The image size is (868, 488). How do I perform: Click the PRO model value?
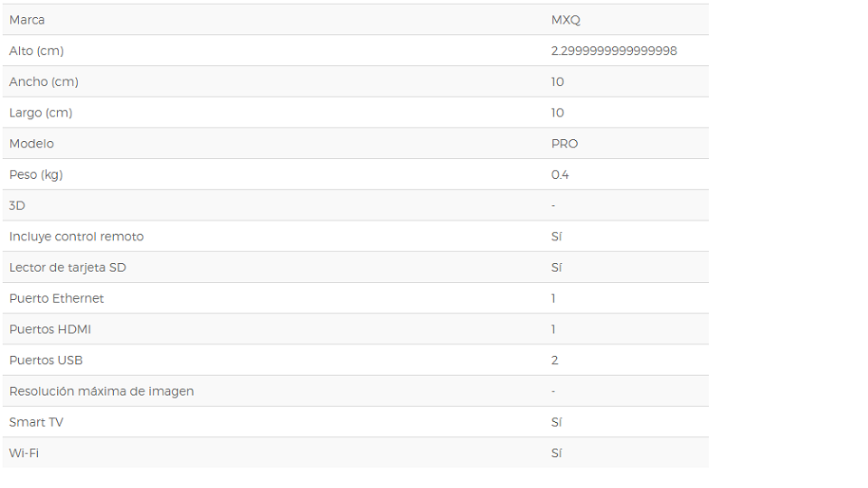(564, 144)
